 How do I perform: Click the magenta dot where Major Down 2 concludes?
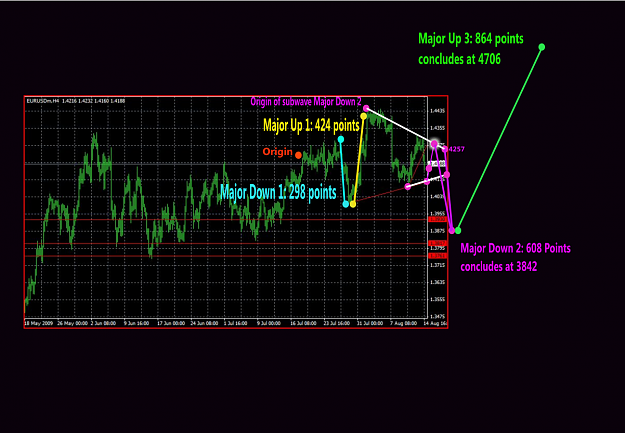coord(452,230)
